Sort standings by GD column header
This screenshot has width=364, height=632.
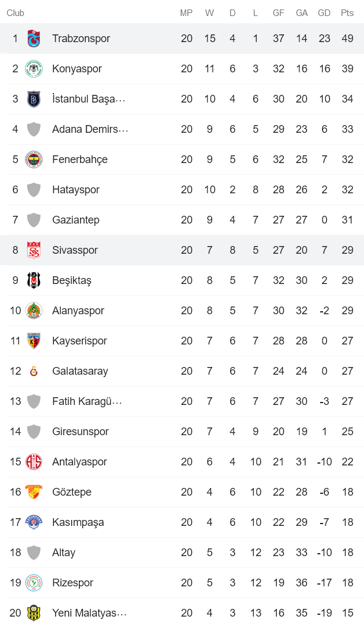tap(324, 12)
